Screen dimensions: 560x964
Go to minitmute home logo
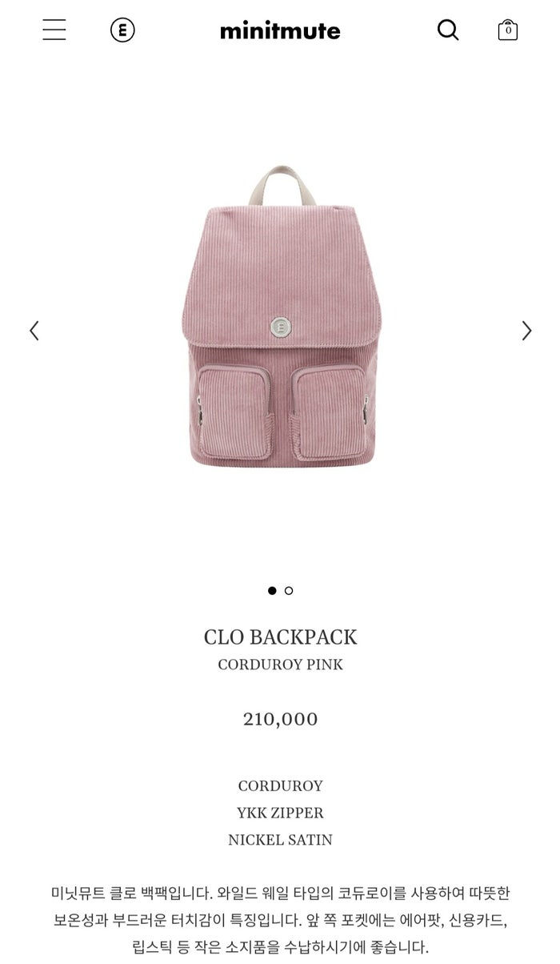coord(280,31)
